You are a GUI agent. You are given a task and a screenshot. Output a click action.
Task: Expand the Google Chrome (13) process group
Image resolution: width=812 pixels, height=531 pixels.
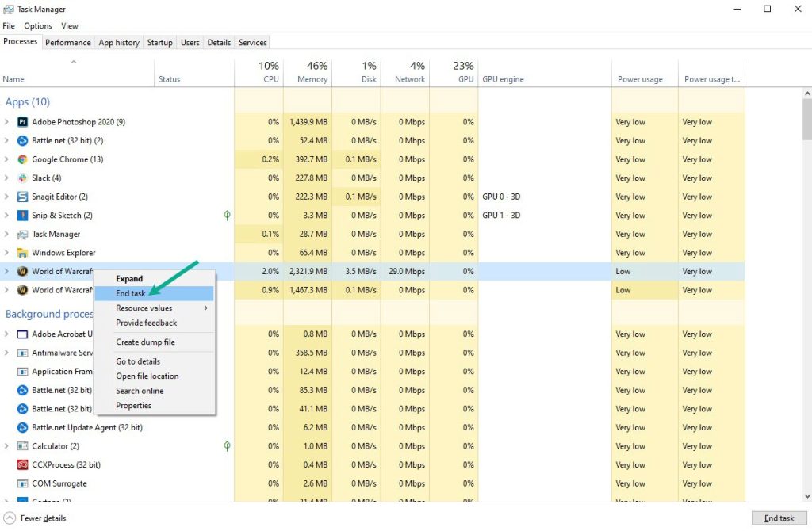[x=6, y=159]
